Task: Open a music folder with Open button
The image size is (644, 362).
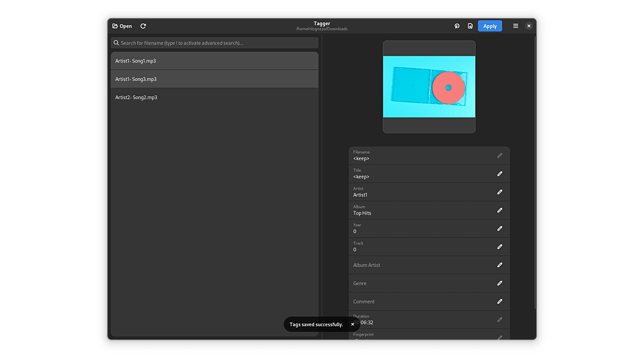Action: (x=122, y=26)
